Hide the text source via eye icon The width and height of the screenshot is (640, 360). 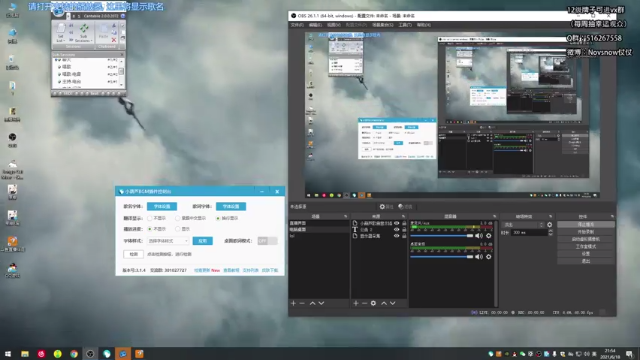click(x=396, y=229)
